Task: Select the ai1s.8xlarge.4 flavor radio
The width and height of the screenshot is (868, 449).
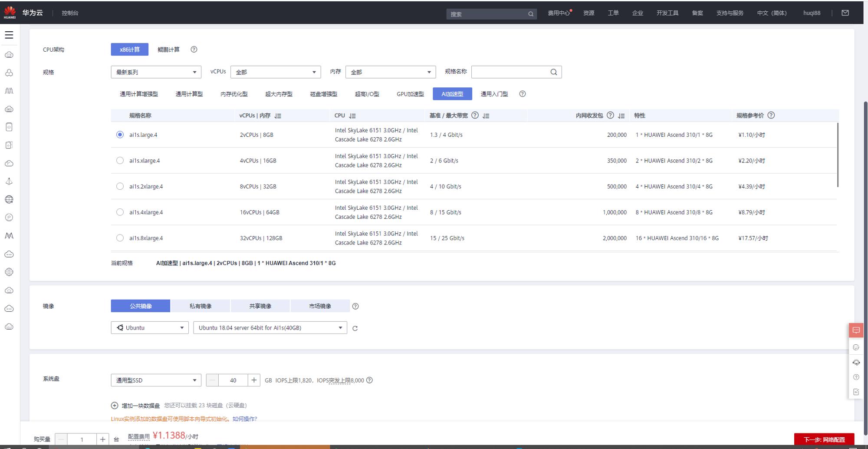Action: pos(120,238)
